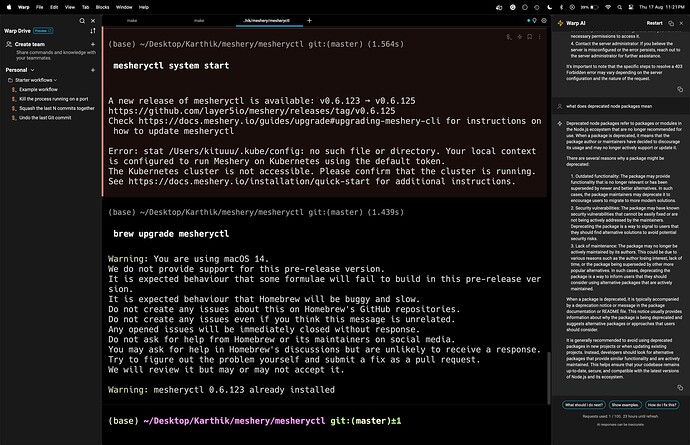The height and width of the screenshot is (445, 690).
Task: Choose 'Show examples.' suggestion
Action: click(x=625, y=405)
